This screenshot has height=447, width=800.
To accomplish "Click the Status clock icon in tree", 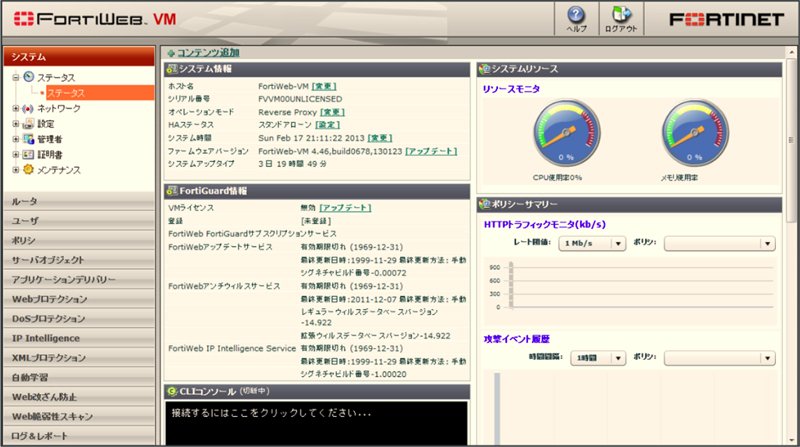I will pyautogui.click(x=29, y=77).
